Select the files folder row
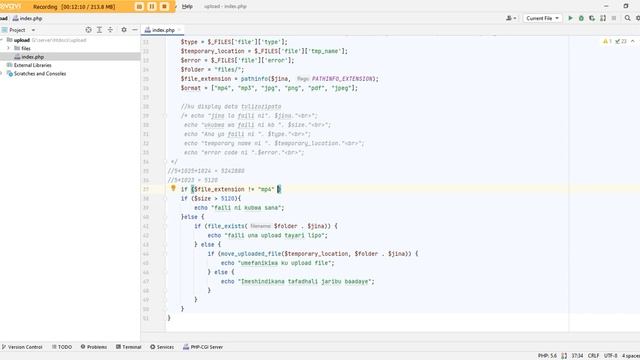The image size is (640, 360). (x=70, y=48)
